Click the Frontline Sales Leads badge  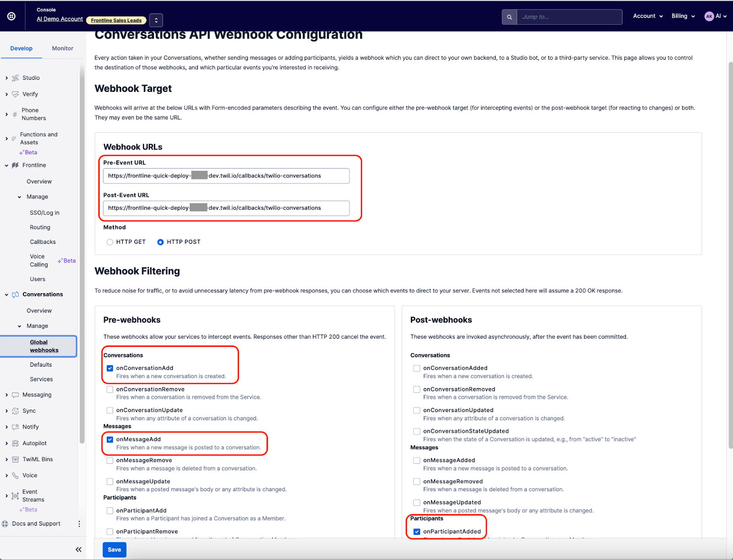click(x=116, y=20)
